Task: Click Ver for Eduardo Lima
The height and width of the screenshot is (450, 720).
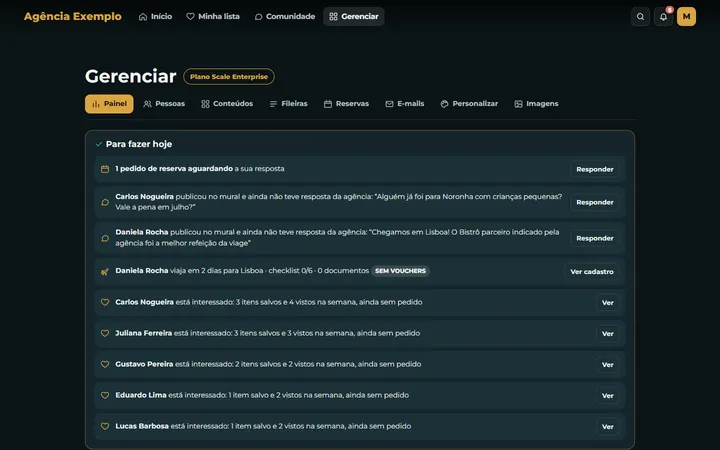Action: 608,396
